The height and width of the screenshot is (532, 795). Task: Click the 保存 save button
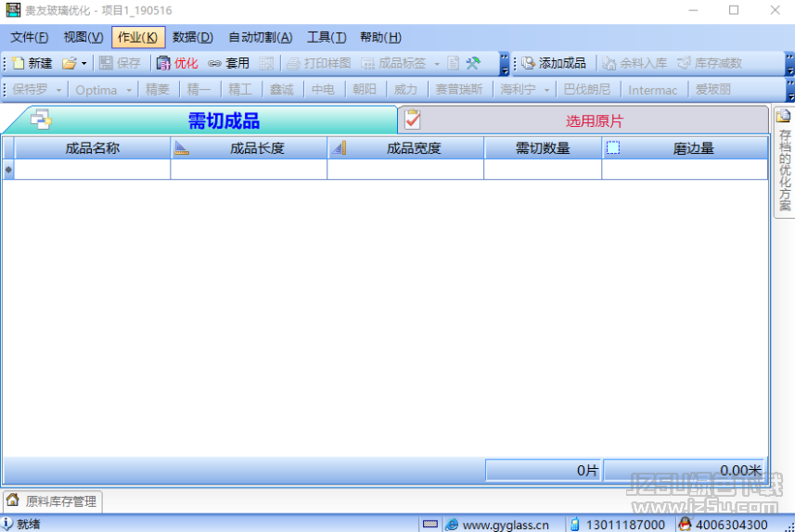pos(121,63)
